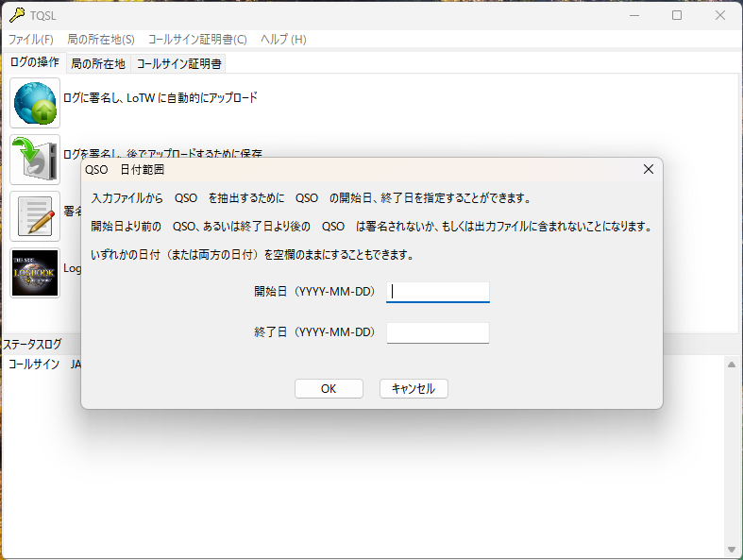Screen dimensions: 743x560
Task: Click the sign log and save for later icon
Action: click(x=35, y=160)
